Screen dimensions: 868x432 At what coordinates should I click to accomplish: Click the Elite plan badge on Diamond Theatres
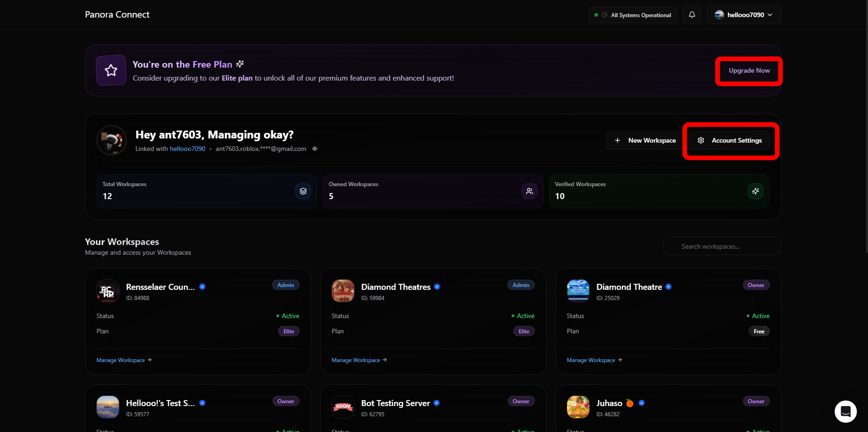click(x=524, y=331)
